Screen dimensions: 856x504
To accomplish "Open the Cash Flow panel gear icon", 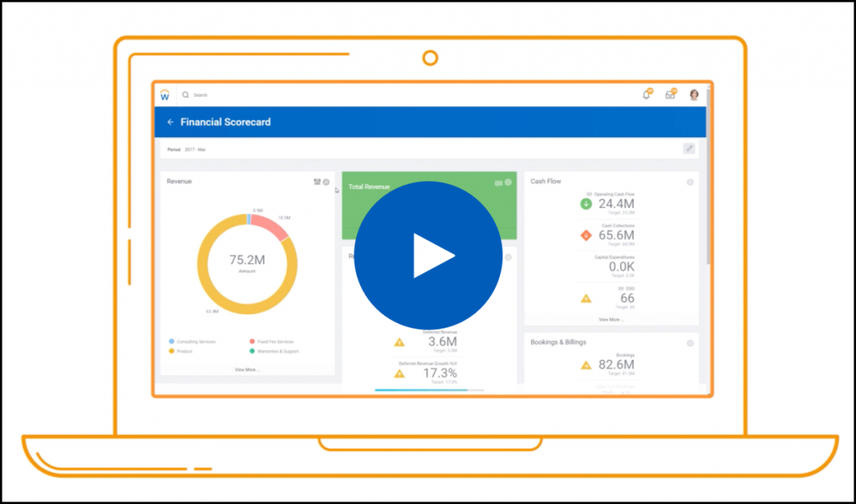I will (690, 182).
